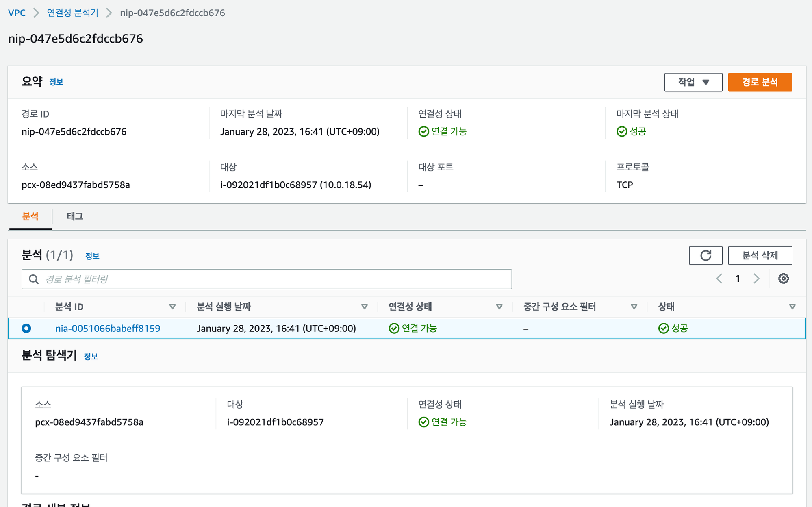The height and width of the screenshot is (507, 812).
Task: Click the 경로 분석 필터링 search field
Action: click(x=266, y=279)
